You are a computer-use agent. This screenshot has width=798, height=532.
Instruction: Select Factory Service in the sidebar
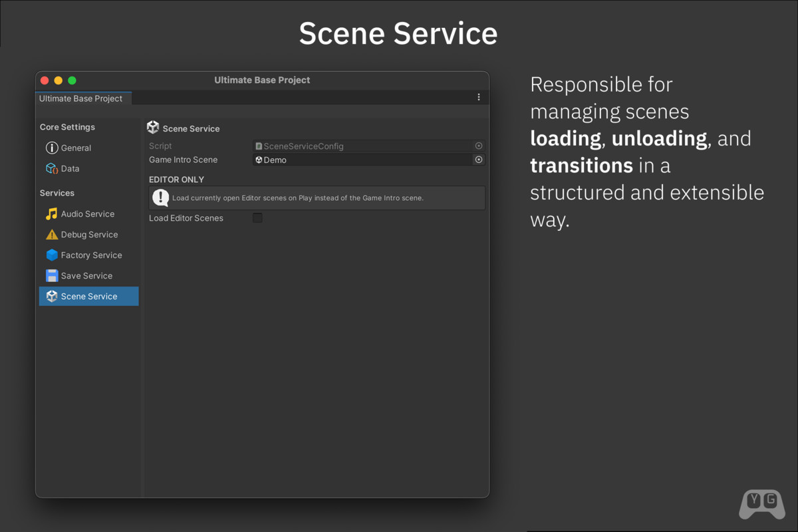point(91,255)
